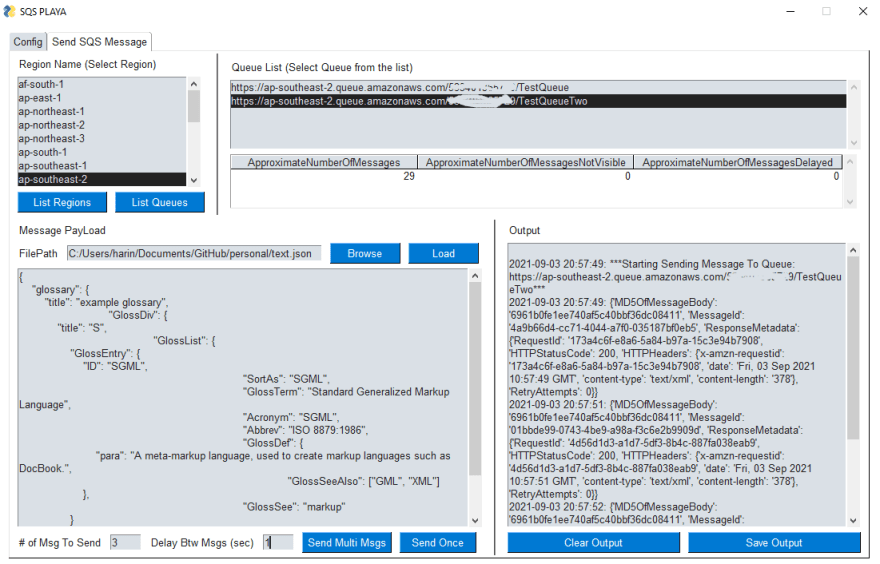The image size is (880, 564).
Task: Click the Save Output button
Action: click(774, 542)
